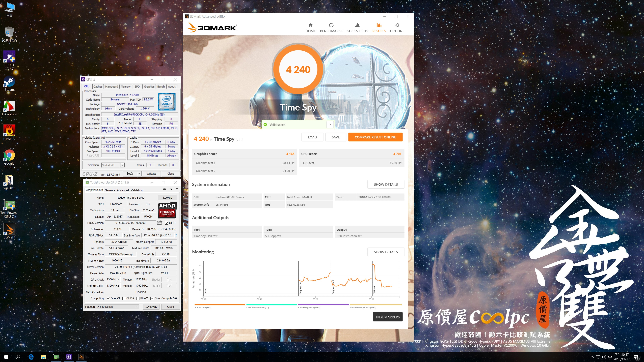
Task: Switch to the Advanced tab in GPU-Z
Action: click(123, 190)
